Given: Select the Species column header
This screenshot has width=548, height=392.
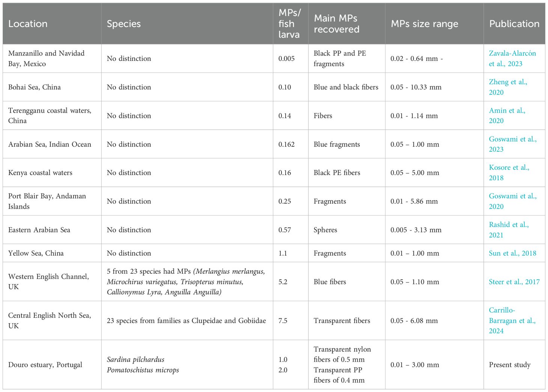Looking at the screenshot, I should 123,24.
